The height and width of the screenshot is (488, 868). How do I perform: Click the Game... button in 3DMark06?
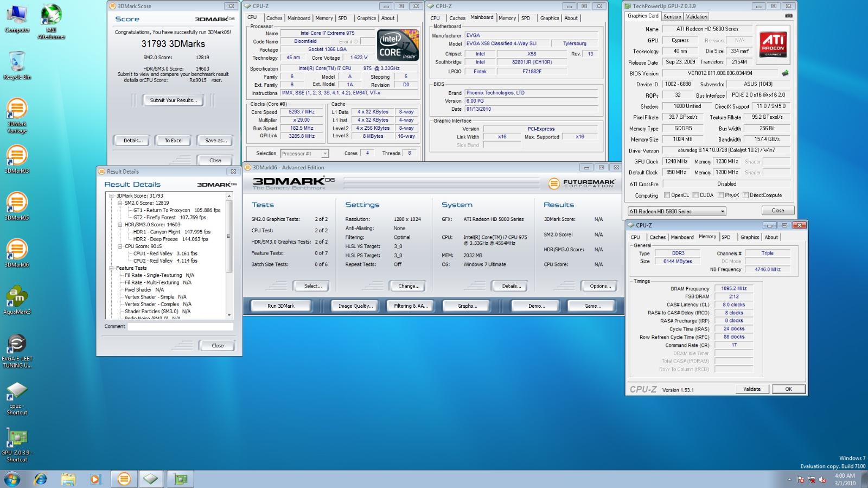[592, 306]
